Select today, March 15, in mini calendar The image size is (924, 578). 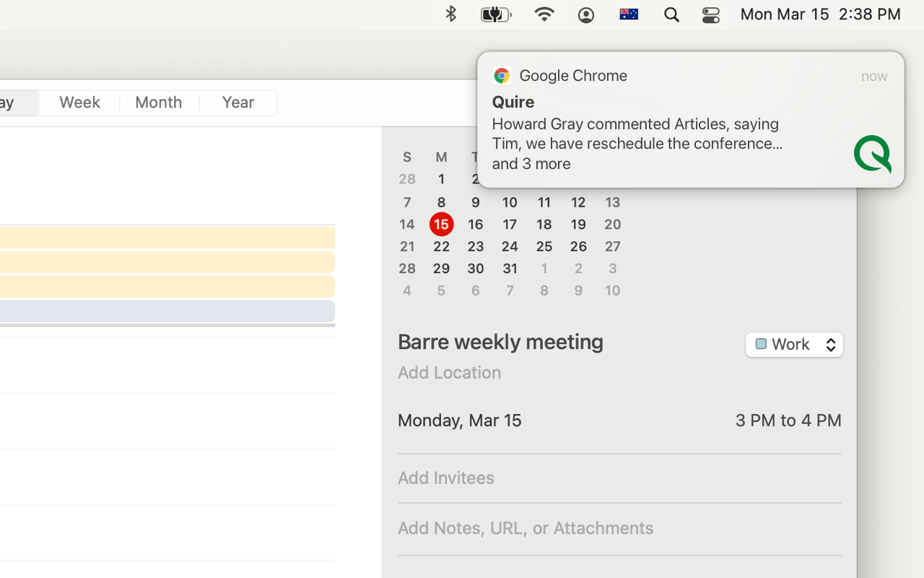pyautogui.click(x=441, y=225)
